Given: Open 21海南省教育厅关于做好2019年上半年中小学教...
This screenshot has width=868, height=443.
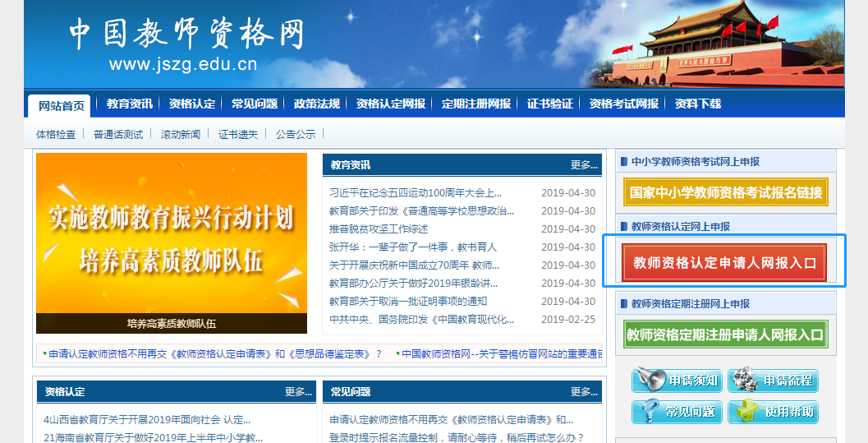Looking at the screenshot, I should coord(153,437).
